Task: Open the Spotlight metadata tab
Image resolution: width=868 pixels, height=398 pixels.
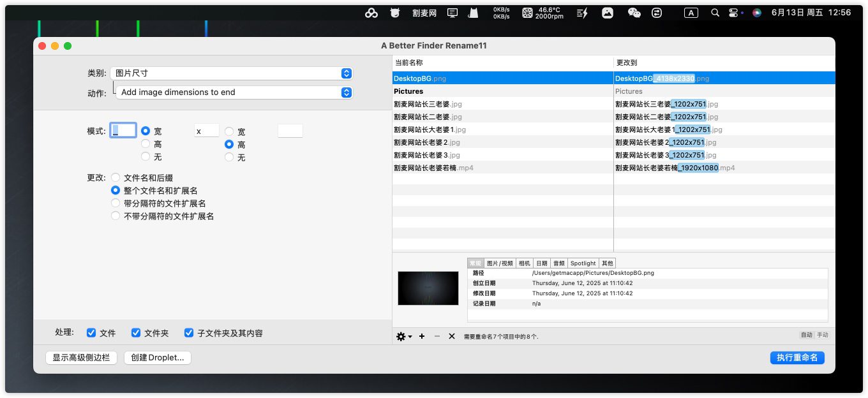Action: tap(583, 263)
